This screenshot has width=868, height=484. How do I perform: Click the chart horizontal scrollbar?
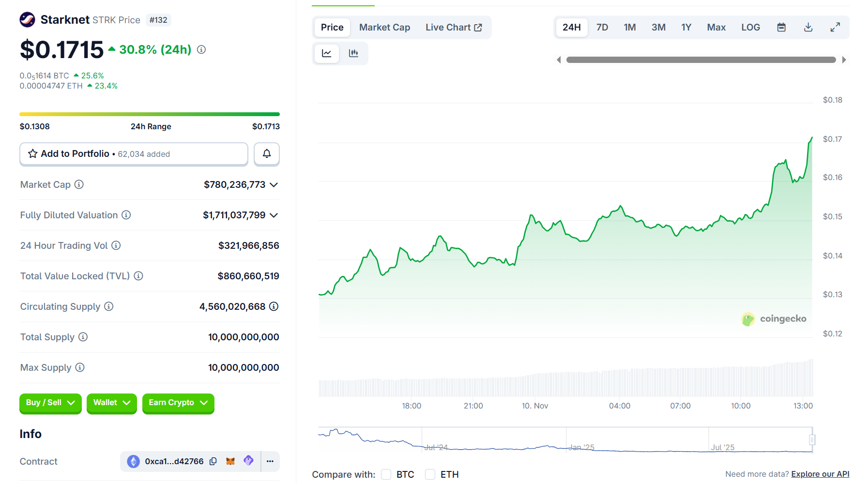point(700,60)
